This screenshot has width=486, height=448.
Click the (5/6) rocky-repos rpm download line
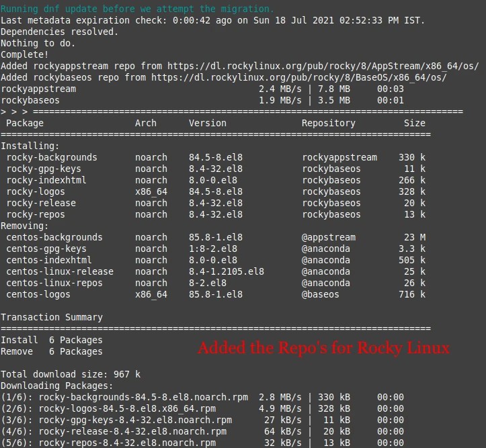202,443
